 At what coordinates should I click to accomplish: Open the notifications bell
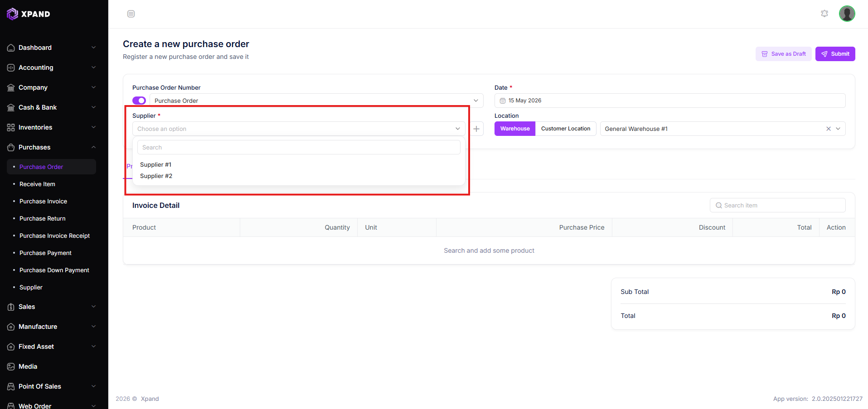[x=824, y=14]
